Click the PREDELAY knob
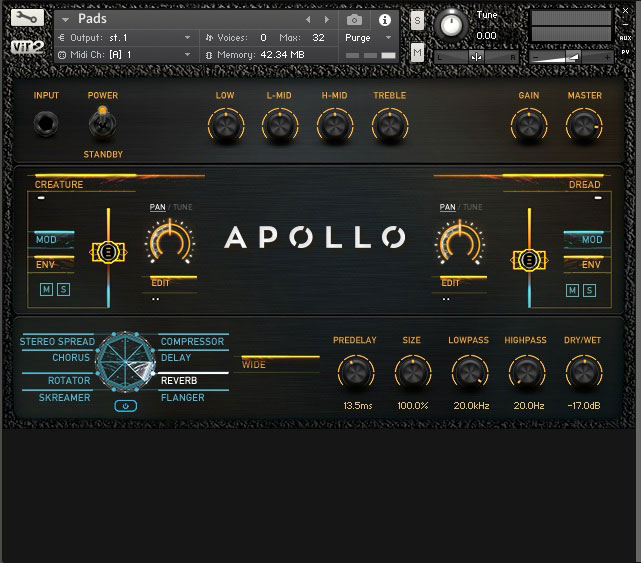Image resolution: width=641 pixels, height=563 pixels. tap(356, 373)
